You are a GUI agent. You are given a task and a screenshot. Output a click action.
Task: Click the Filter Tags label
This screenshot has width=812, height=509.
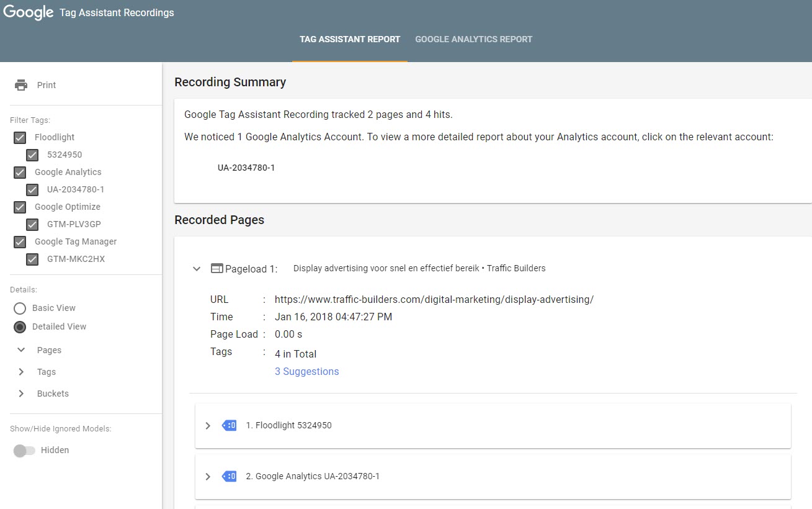30,120
